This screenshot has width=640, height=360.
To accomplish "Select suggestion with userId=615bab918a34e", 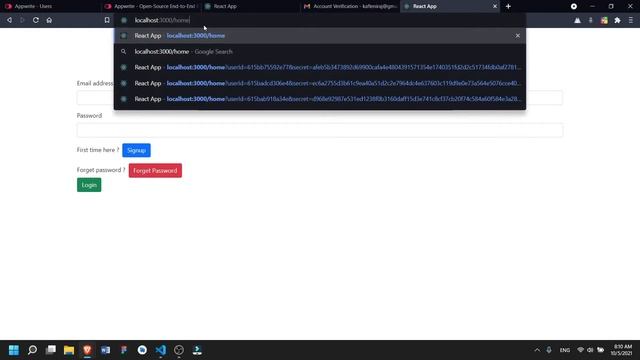I will [320, 99].
